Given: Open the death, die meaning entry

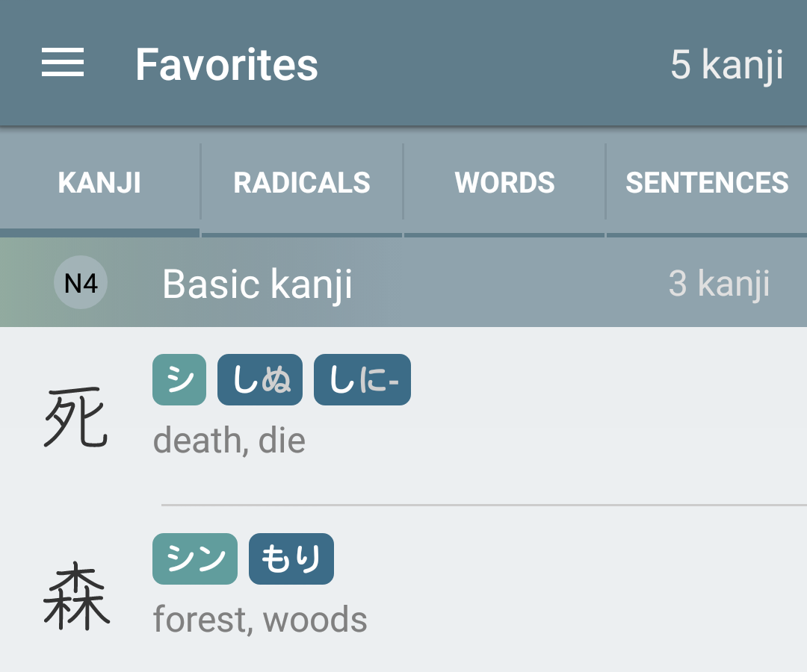Looking at the screenshot, I should pyautogui.click(x=229, y=441).
